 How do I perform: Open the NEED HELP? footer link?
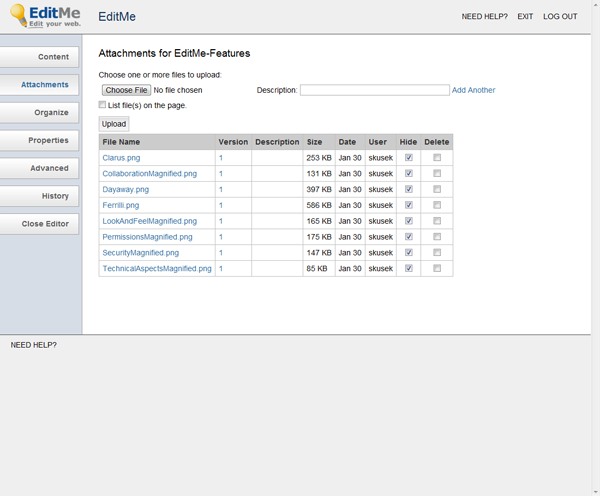pos(34,345)
